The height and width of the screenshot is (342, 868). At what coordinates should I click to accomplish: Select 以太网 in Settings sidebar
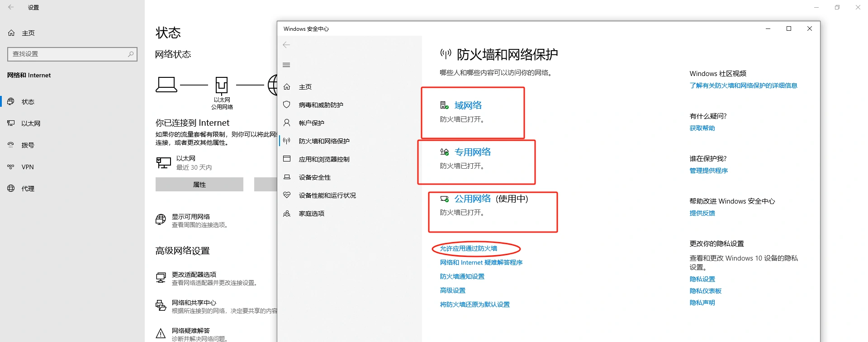pyautogui.click(x=31, y=123)
